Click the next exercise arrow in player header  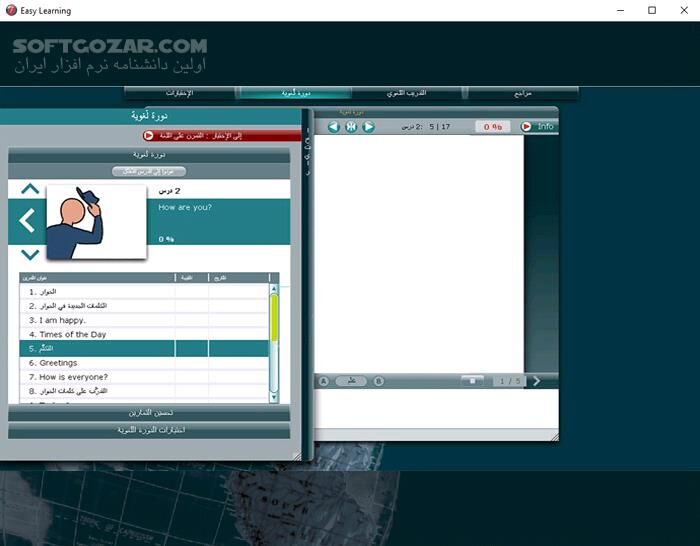[368, 127]
